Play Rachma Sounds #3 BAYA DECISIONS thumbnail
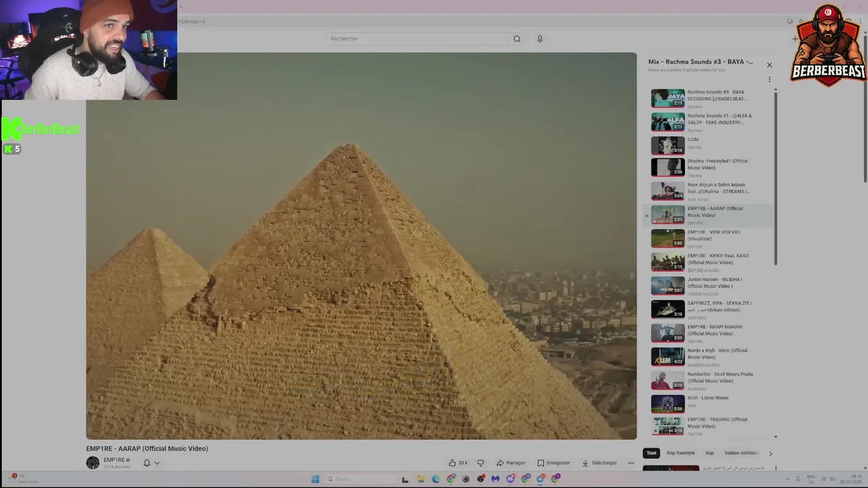 pos(668,98)
